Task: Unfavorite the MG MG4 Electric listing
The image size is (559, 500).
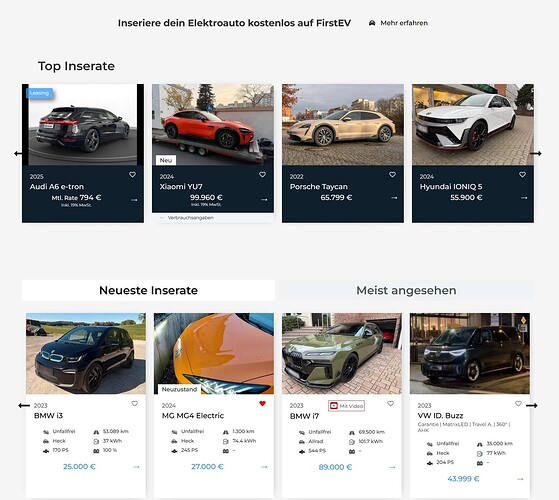Action: click(x=262, y=404)
